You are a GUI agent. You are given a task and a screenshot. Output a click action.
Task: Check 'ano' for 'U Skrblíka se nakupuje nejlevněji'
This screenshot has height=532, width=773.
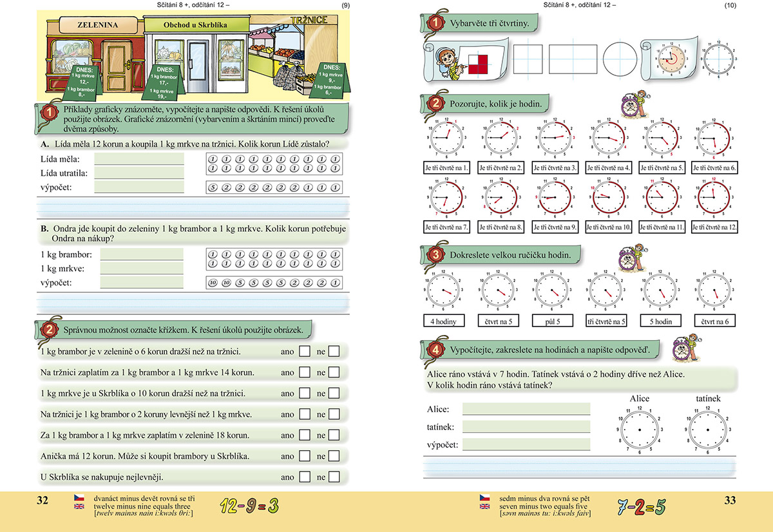point(305,477)
